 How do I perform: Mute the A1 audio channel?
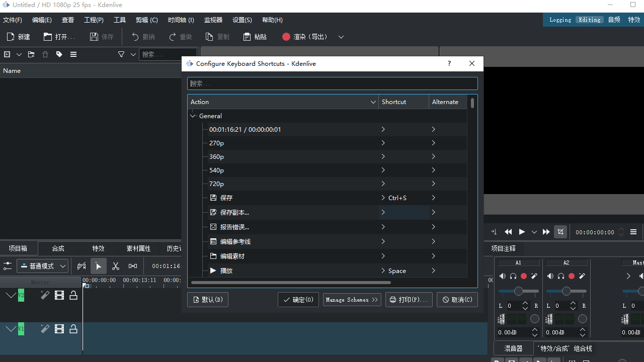coord(503,276)
